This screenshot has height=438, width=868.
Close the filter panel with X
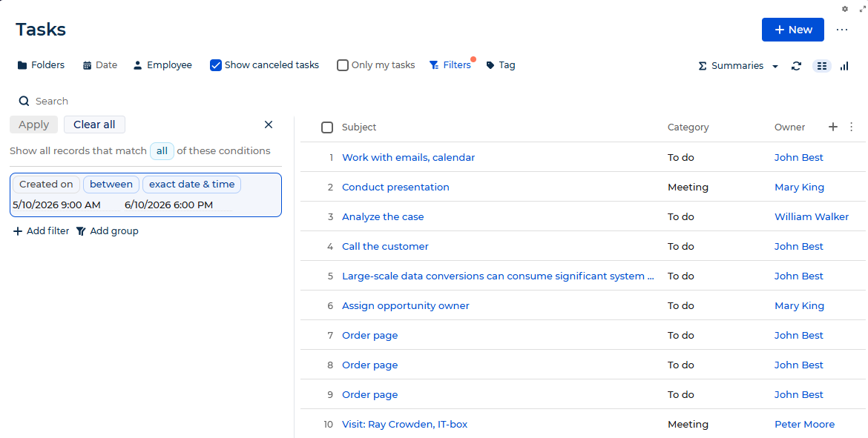click(x=269, y=125)
